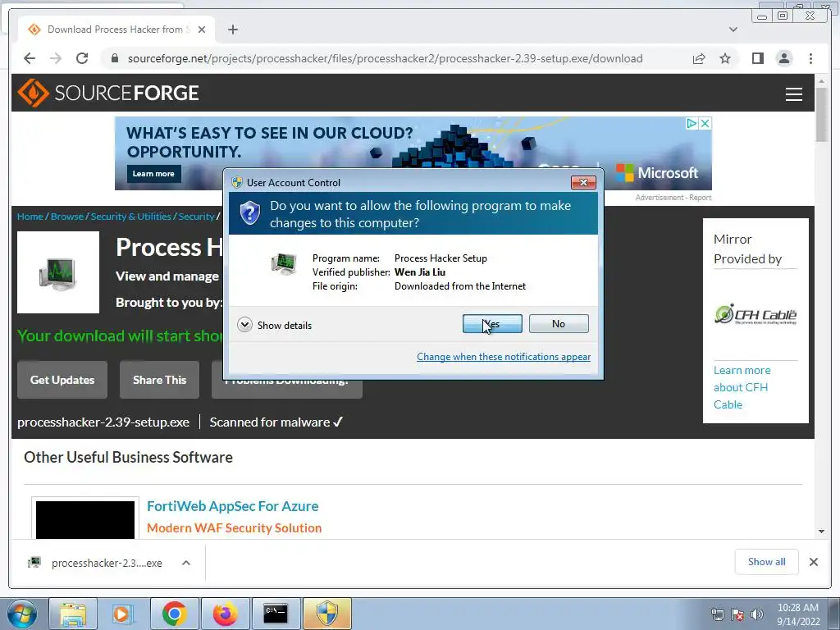This screenshot has height=630, width=840.
Task: Toggle Chrome side panel
Action: (757, 58)
